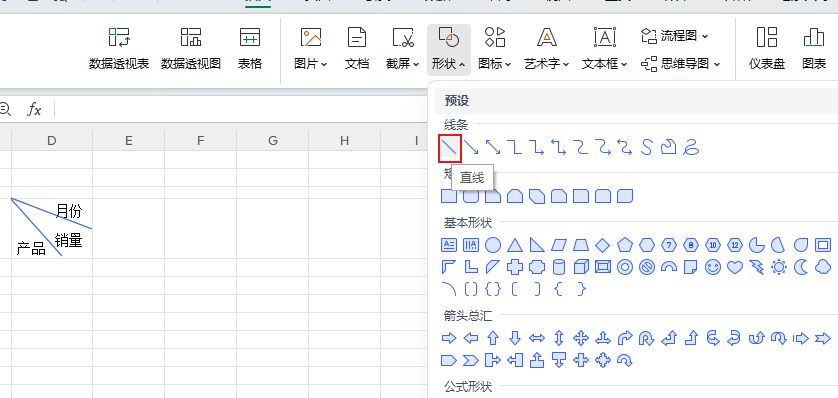Choose the scribble line shape
Image resolution: width=838 pixels, height=398 pixels.
tap(691, 147)
